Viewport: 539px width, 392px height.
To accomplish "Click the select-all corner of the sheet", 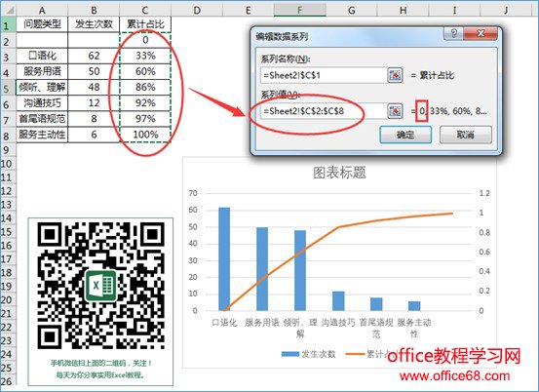I will (x=8, y=10).
